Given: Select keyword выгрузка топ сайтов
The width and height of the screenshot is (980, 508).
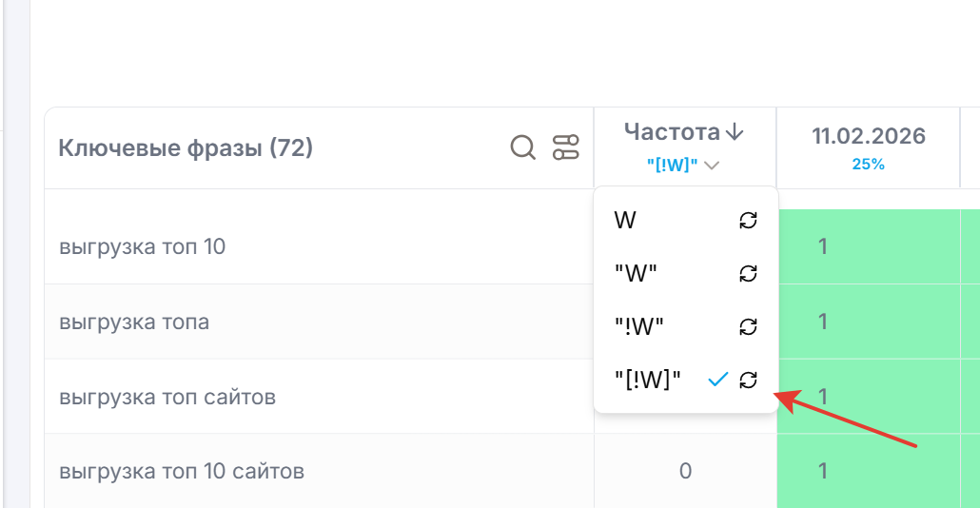Looking at the screenshot, I should (167, 397).
